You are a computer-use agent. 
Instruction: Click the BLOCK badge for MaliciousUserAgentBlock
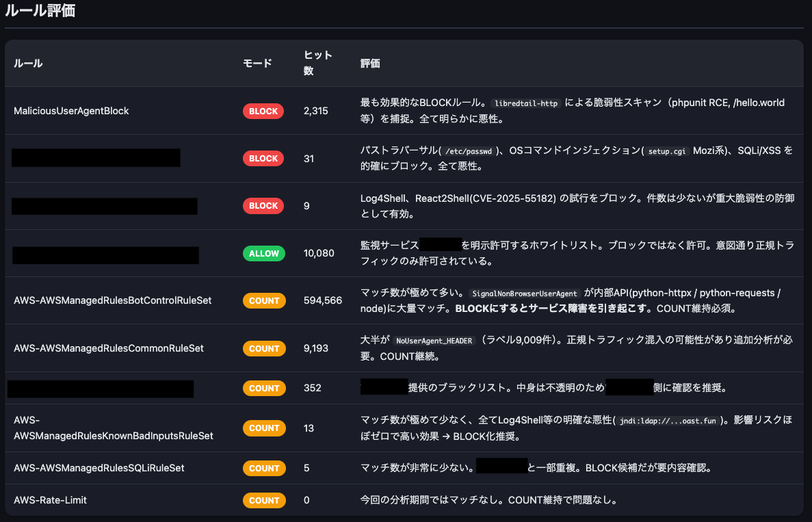263,111
